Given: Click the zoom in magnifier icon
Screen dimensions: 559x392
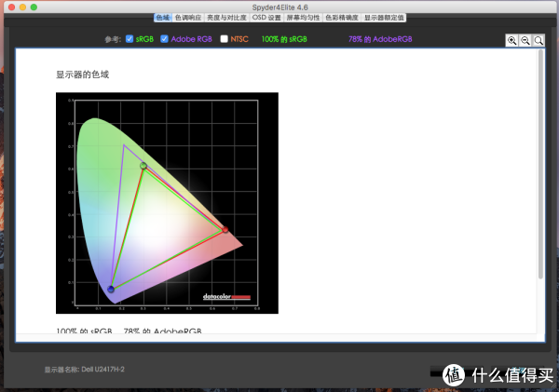Looking at the screenshot, I should tap(511, 41).
